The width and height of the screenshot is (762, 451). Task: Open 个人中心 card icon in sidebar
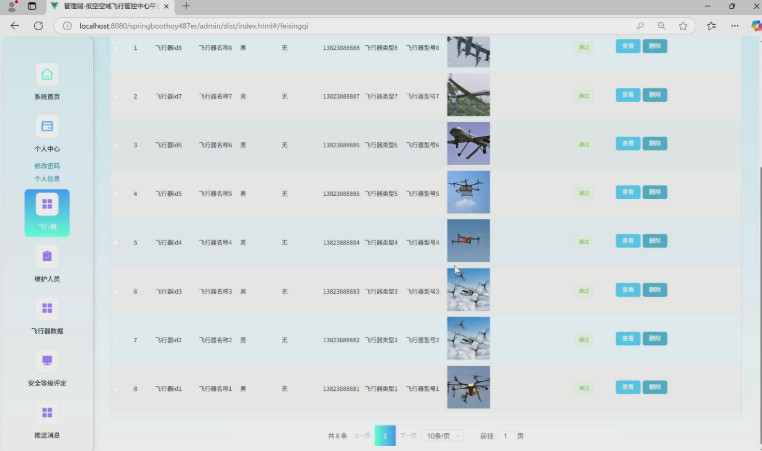(x=47, y=126)
